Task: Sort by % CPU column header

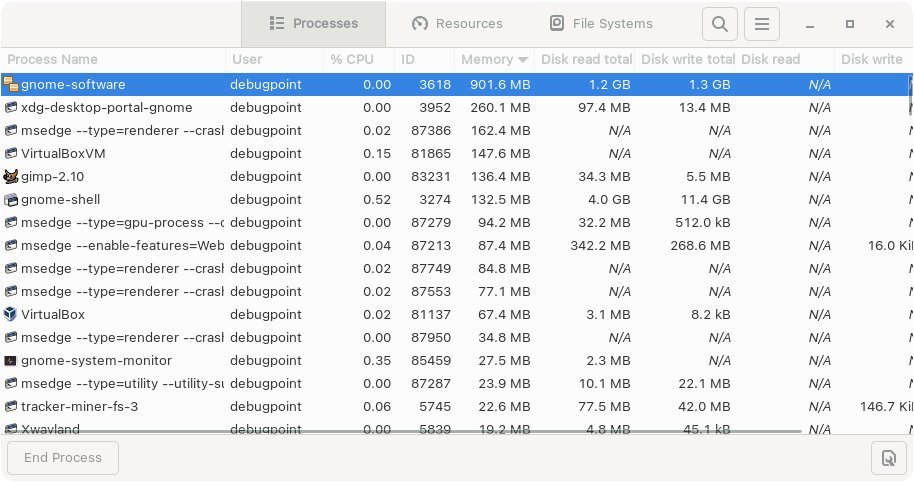Action: (359, 59)
